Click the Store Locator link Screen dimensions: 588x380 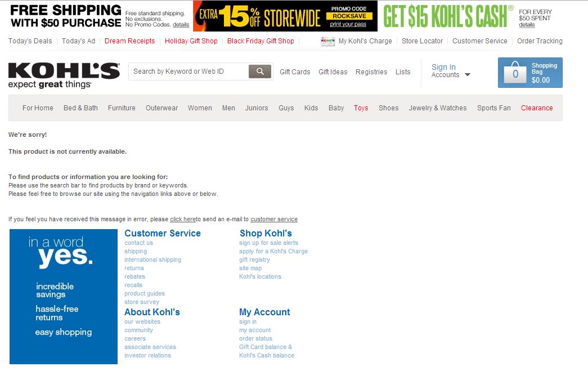click(422, 41)
